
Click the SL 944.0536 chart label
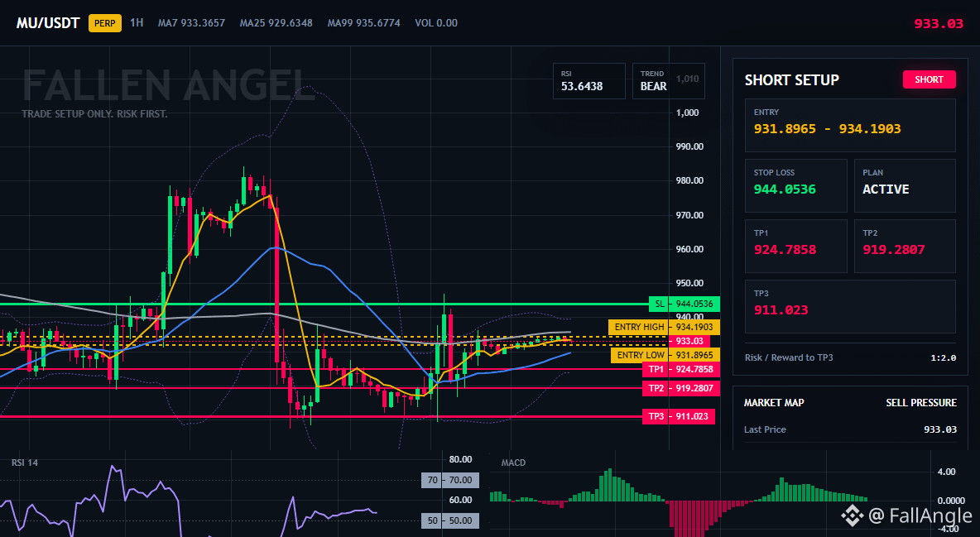click(x=685, y=304)
